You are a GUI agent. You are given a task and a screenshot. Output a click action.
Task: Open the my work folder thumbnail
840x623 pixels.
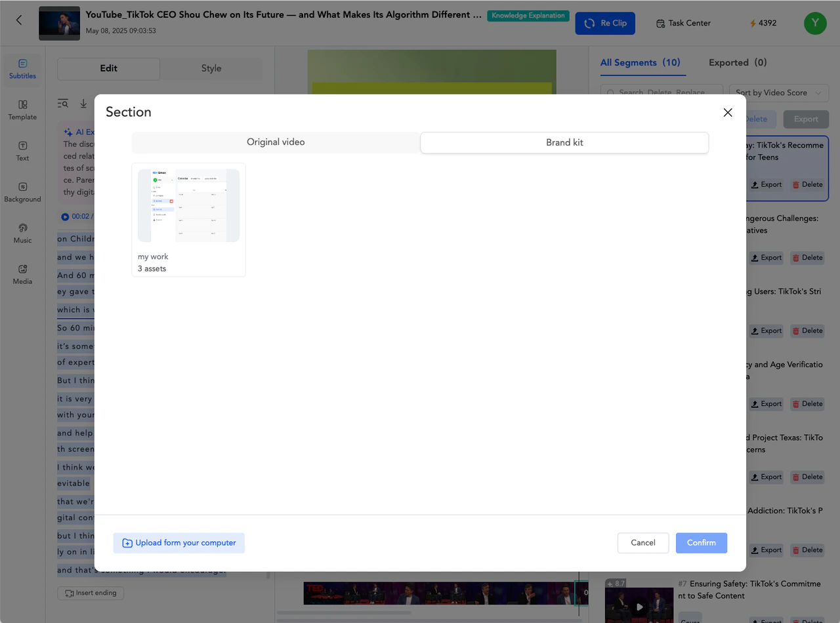188,205
